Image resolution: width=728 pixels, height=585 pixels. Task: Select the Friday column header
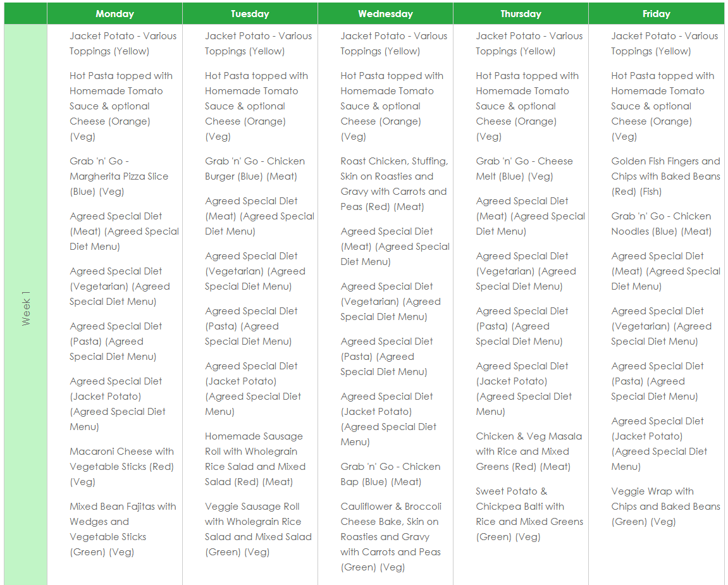click(656, 13)
